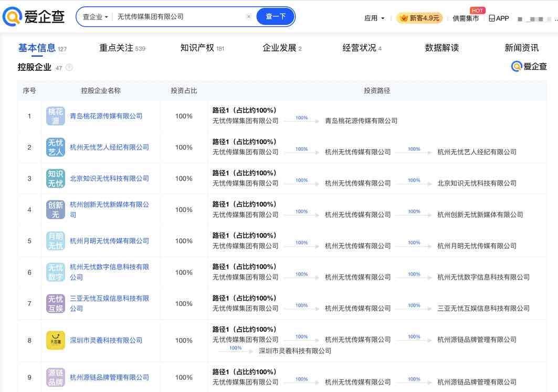Open the 经营状况 tab
558x392 pixels.
click(360, 48)
